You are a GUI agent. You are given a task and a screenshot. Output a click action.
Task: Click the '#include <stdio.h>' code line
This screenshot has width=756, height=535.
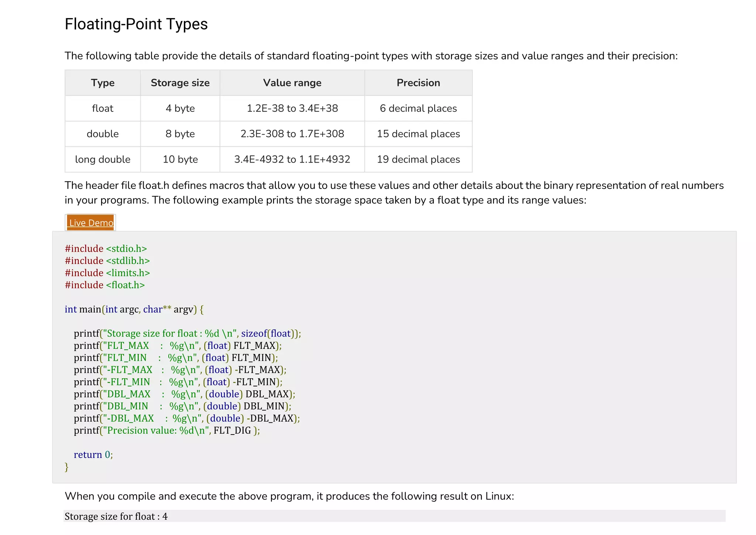click(106, 249)
